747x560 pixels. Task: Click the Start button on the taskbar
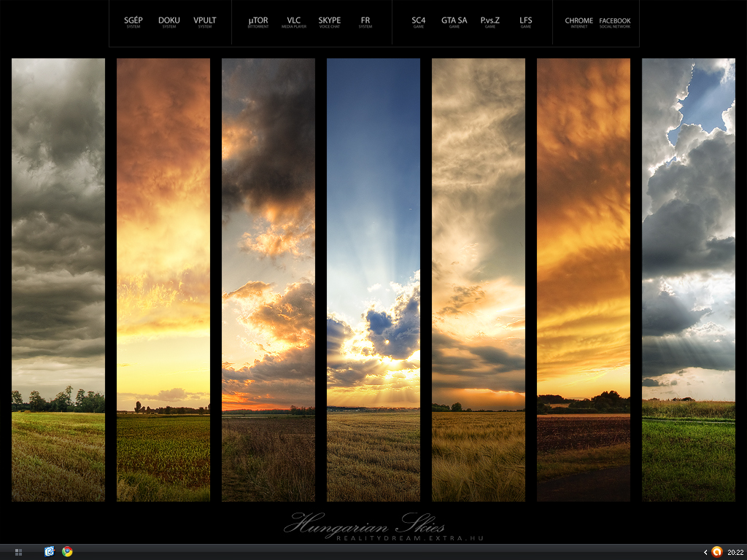click(x=18, y=552)
